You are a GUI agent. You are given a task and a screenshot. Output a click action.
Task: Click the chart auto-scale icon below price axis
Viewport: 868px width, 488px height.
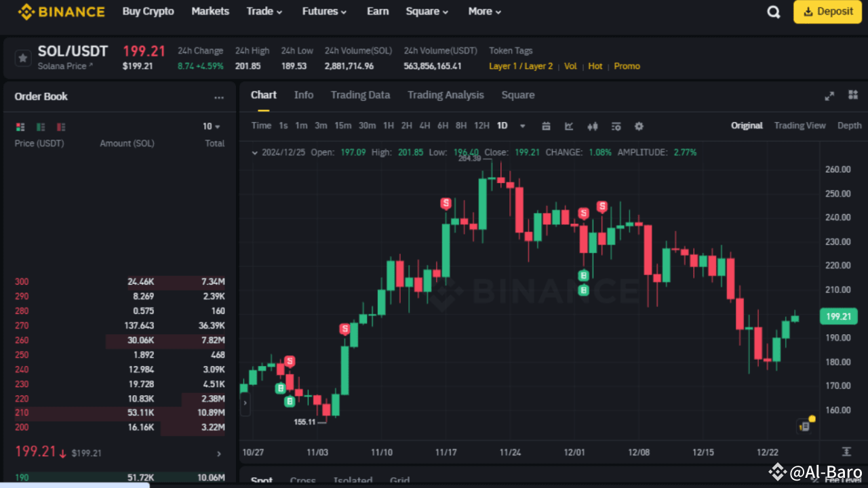point(846,451)
